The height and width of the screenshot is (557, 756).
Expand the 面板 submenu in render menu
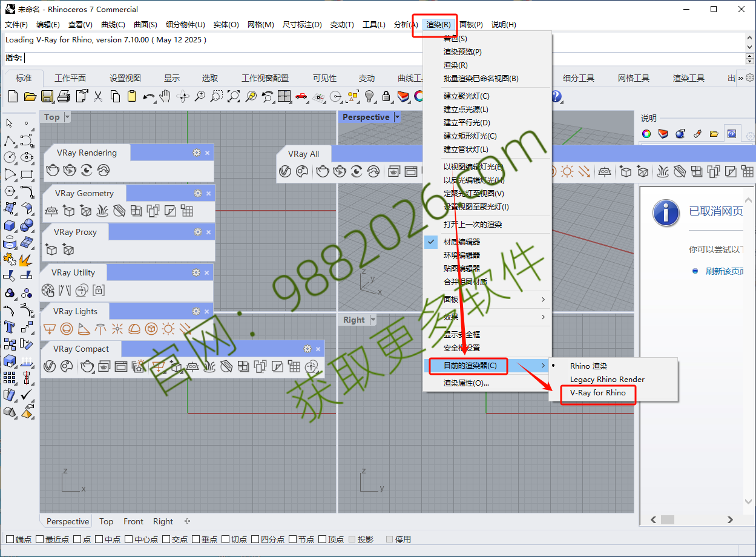(x=487, y=299)
